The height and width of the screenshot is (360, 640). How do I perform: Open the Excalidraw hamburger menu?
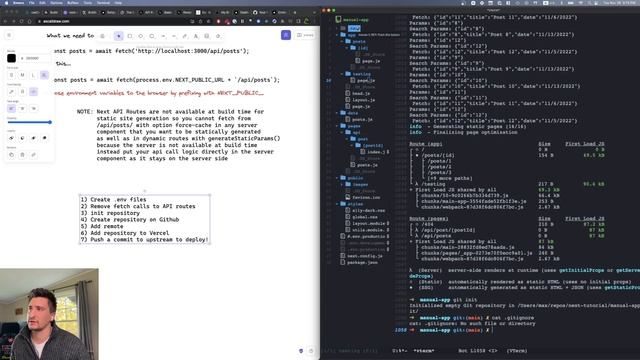[x=9, y=36]
